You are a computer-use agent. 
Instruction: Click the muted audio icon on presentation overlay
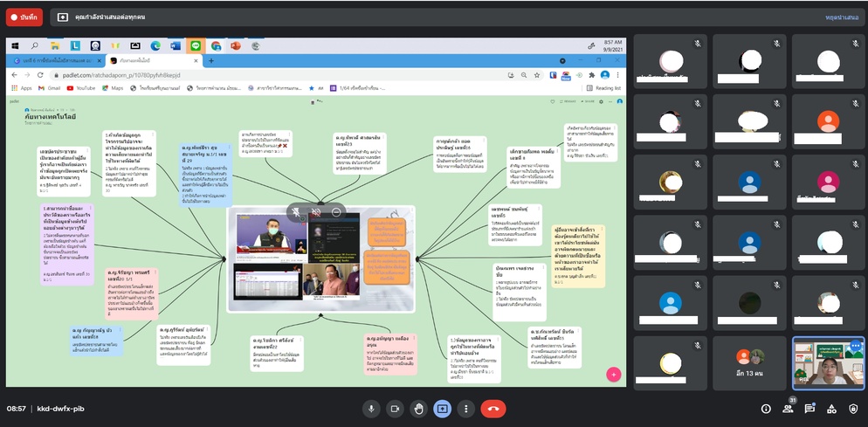(x=316, y=212)
